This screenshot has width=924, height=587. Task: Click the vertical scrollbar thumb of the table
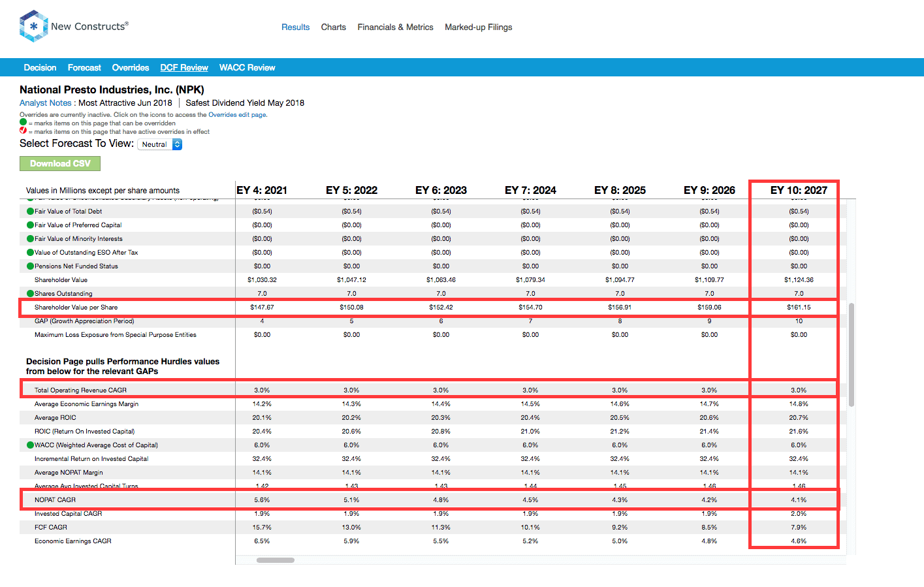(x=852, y=355)
